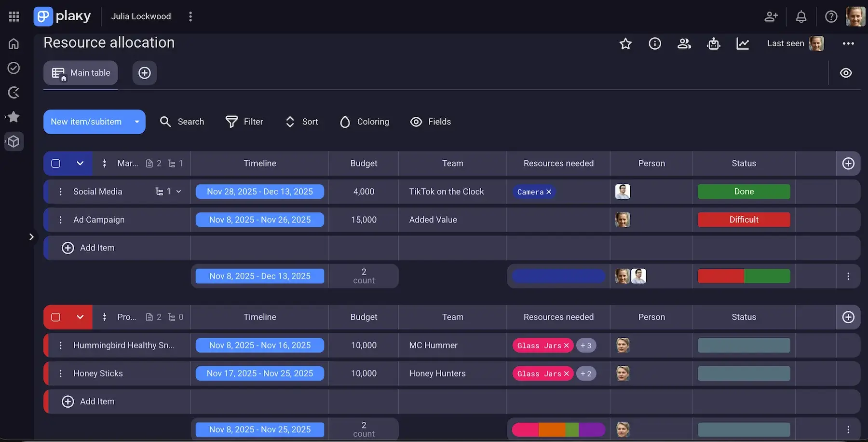868x442 pixels.
Task: Show the +2 more resources tags
Action: point(586,373)
